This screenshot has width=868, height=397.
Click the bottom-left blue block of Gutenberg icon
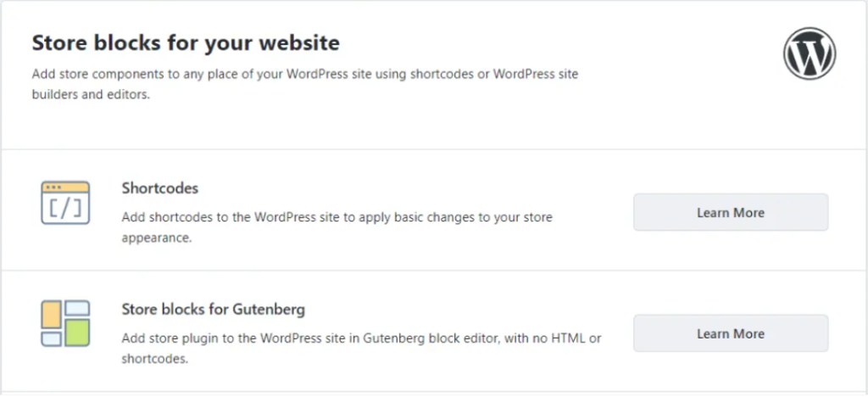52,339
